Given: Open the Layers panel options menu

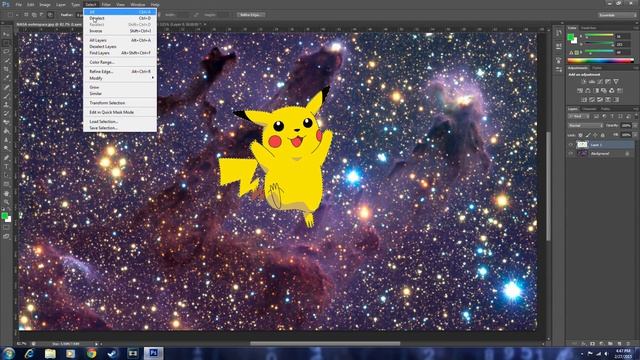Looking at the screenshot, I should click(635, 109).
